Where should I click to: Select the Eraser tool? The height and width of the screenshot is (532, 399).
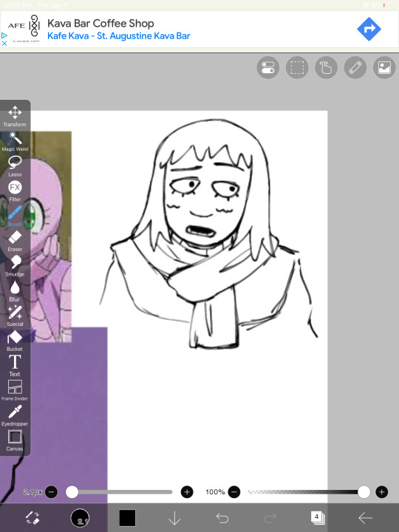point(15,241)
